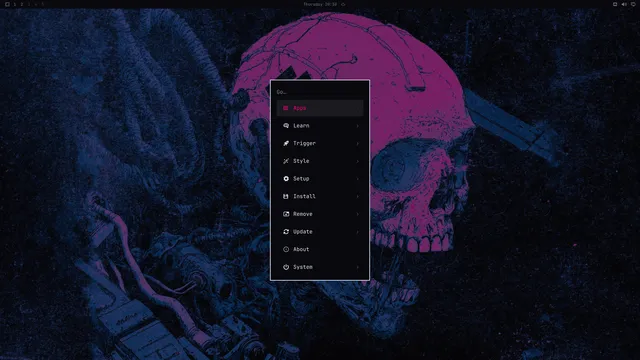Open the Install menu entry

tap(320, 196)
